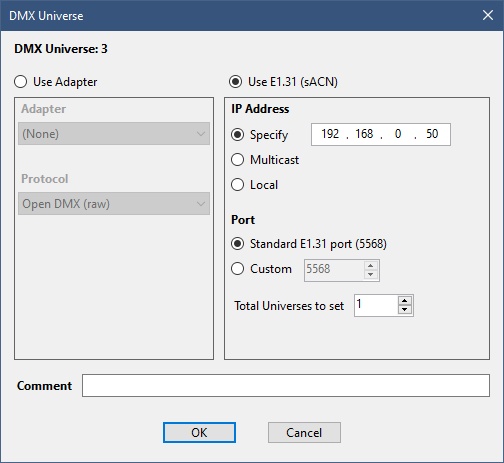Click the Total Universes to set field
Image resolution: width=504 pixels, height=463 pixels.
tap(376, 305)
